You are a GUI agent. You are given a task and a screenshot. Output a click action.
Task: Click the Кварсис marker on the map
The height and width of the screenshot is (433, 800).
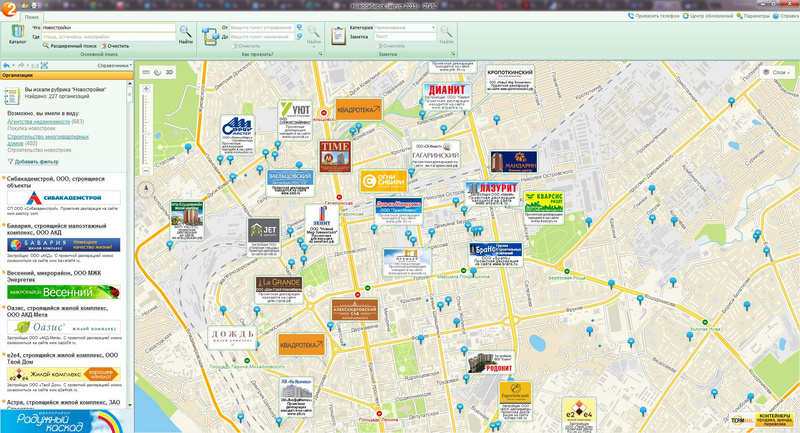pos(544,208)
